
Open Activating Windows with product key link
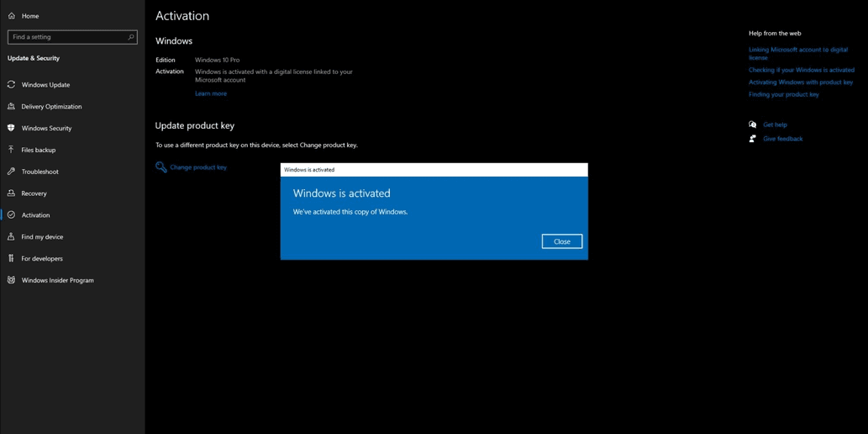pyautogui.click(x=801, y=82)
